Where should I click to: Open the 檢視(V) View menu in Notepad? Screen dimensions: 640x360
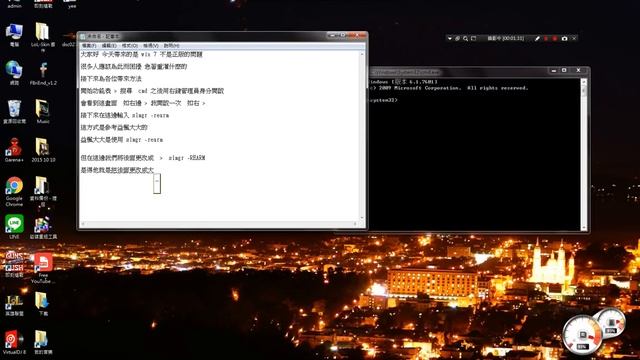click(x=151, y=46)
